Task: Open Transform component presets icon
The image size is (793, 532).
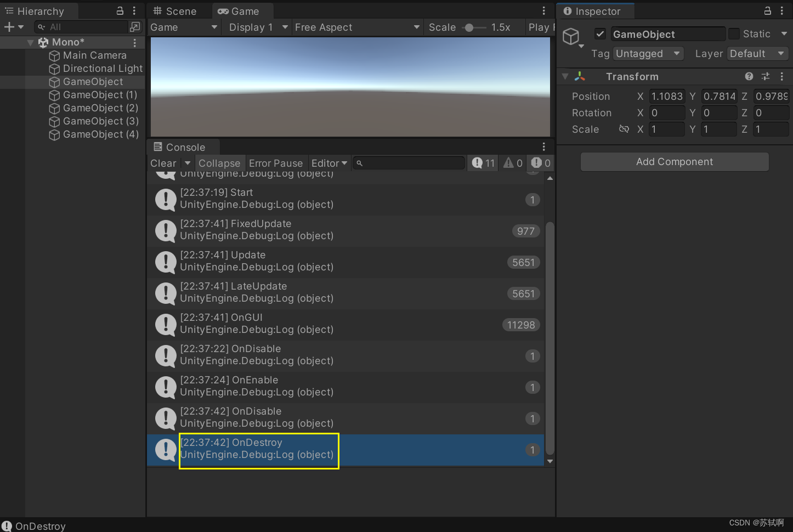Action: [x=765, y=76]
